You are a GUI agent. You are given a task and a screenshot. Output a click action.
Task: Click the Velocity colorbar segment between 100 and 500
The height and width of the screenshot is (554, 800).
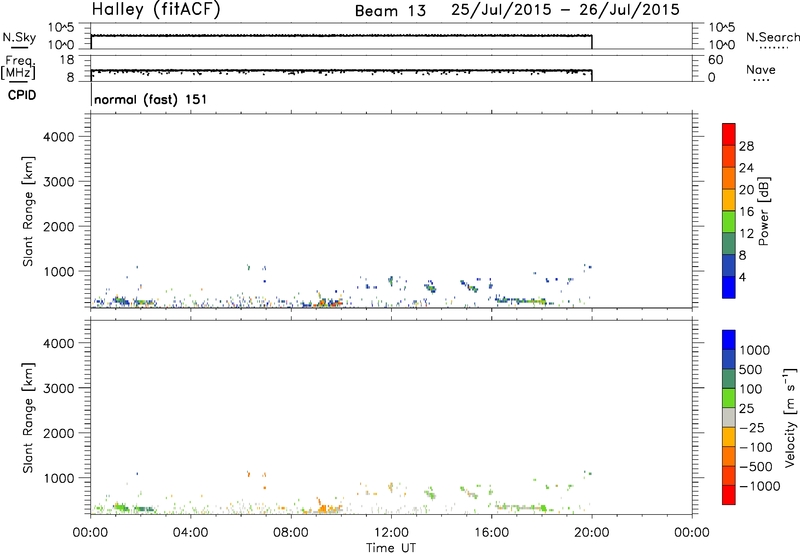pyautogui.click(x=729, y=379)
